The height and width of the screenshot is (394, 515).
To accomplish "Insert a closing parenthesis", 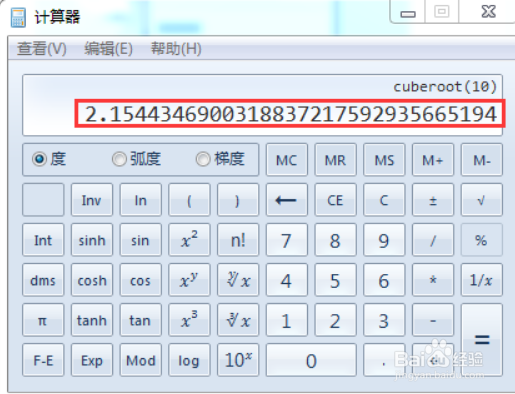I will 238,200.
